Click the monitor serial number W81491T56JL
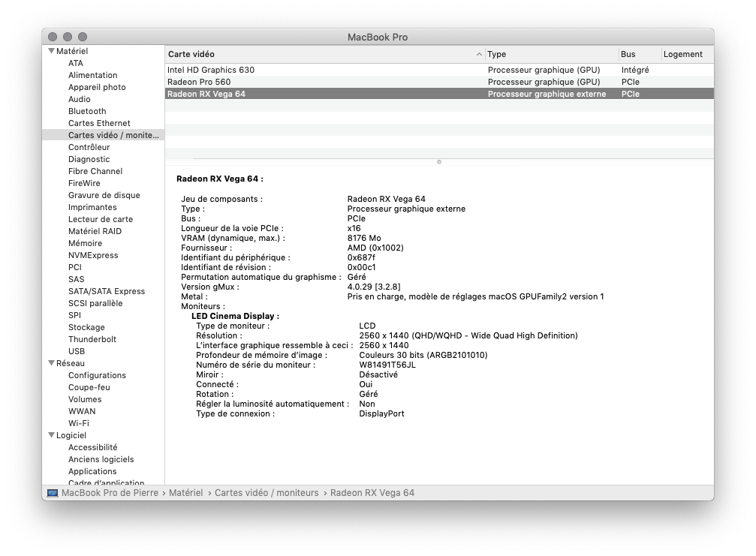 [387, 365]
